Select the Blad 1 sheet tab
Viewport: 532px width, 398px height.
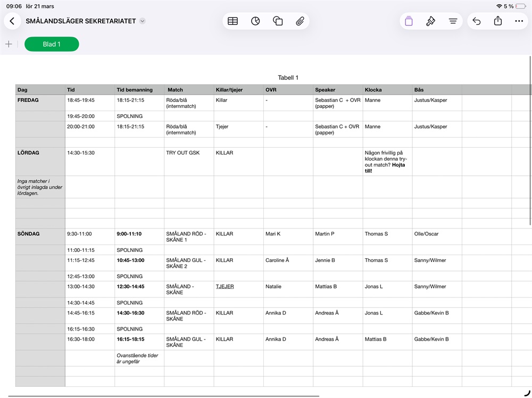click(52, 44)
